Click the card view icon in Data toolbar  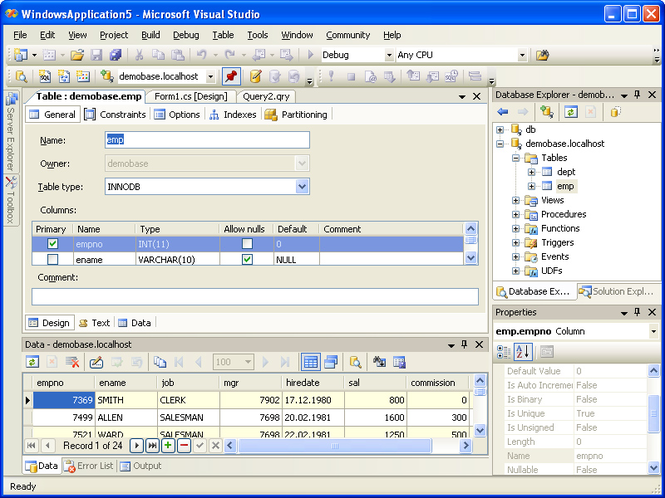(331, 362)
